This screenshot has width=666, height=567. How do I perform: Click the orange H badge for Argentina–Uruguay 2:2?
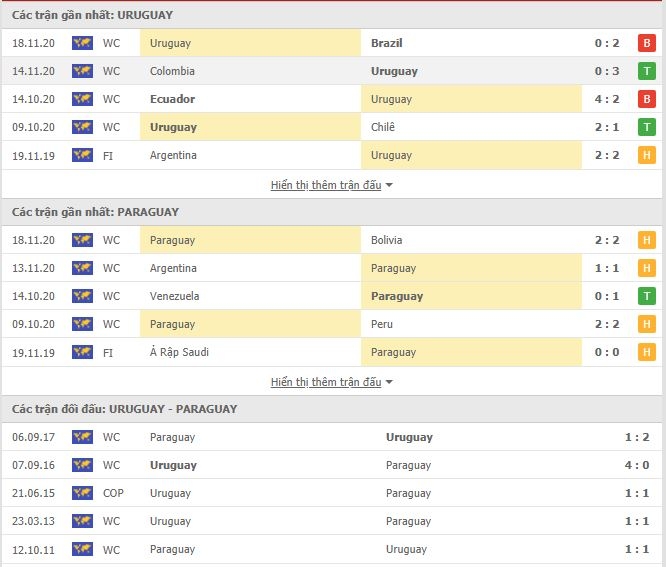point(646,155)
